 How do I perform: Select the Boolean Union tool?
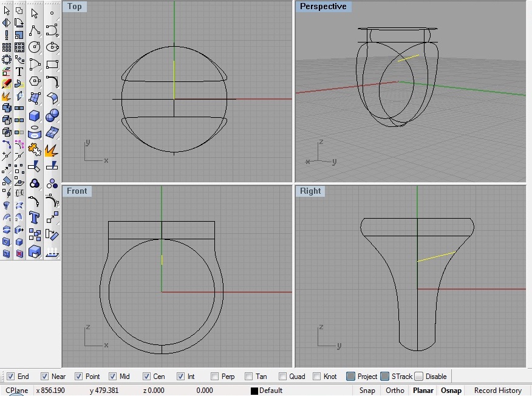[x=7, y=108]
